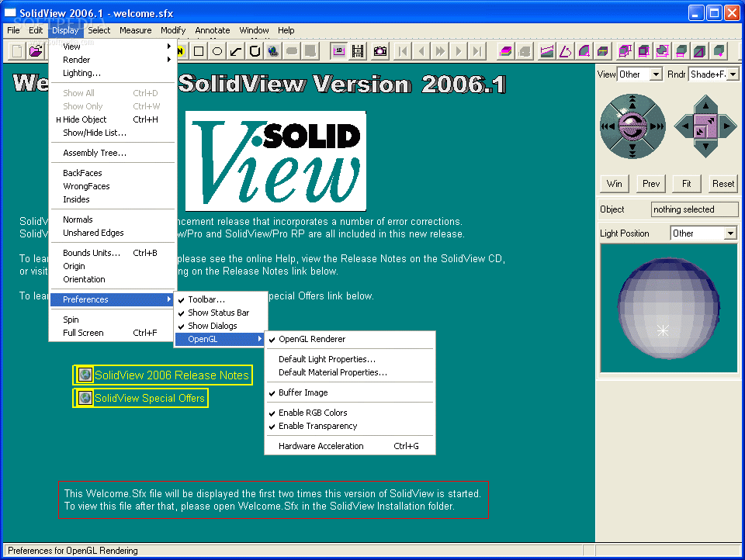Click the Reset view button
The width and height of the screenshot is (745, 560).
click(723, 184)
